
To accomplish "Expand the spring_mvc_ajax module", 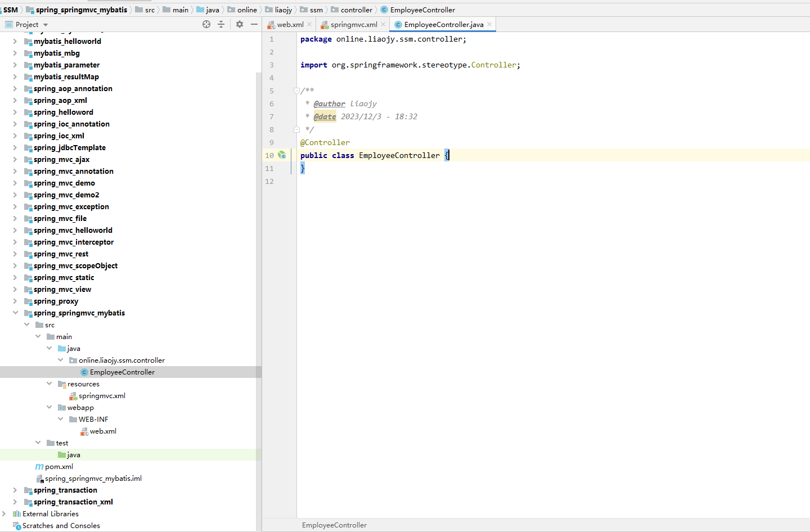I will pyautogui.click(x=15, y=159).
